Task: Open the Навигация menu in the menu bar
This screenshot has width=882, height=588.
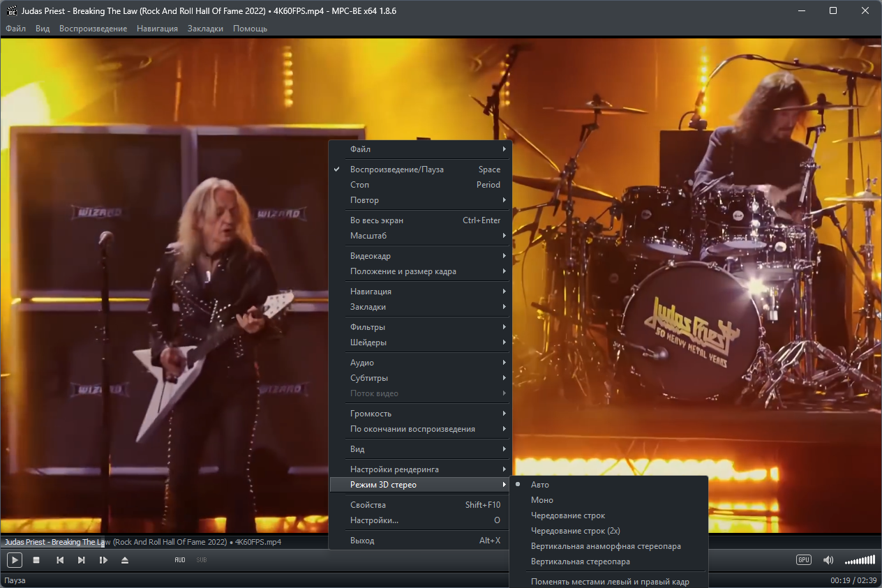Action: pyautogui.click(x=158, y=29)
